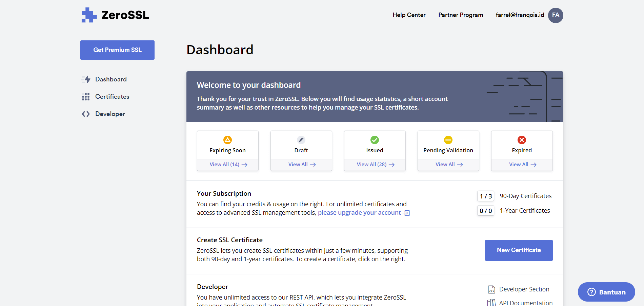
Task: Visit the Partner Program page
Action: click(461, 15)
